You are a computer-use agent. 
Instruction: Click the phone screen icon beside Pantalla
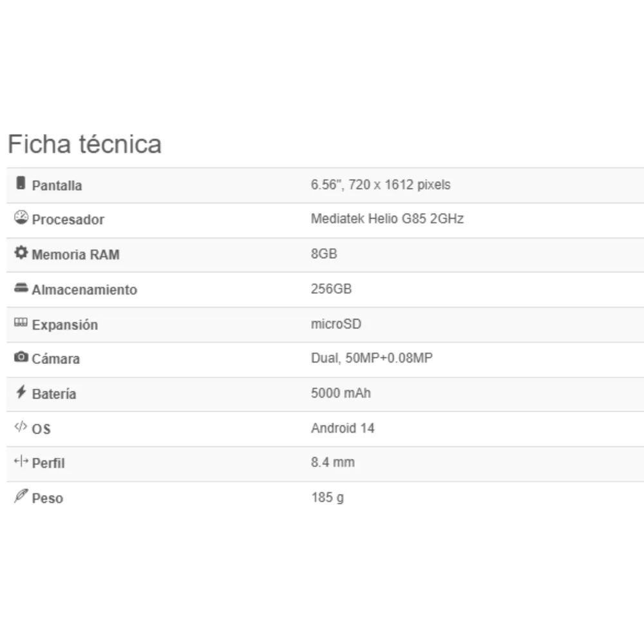pyautogui.click(x=21, y=183)
